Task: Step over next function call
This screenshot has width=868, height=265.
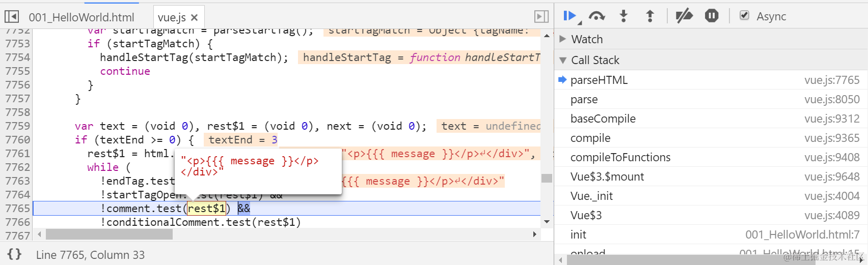Action: click(596, 16)
